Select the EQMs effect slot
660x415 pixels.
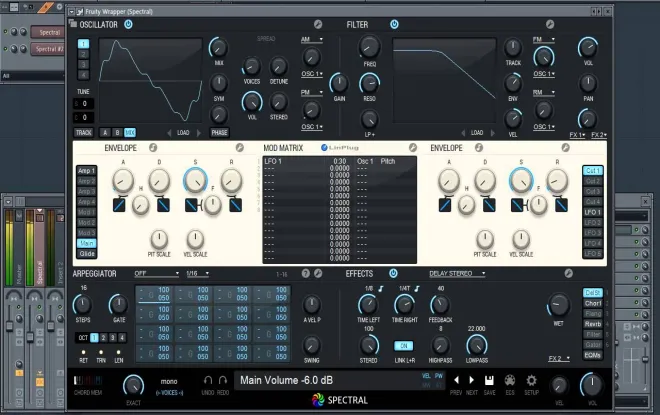click(x=593, y=355)
